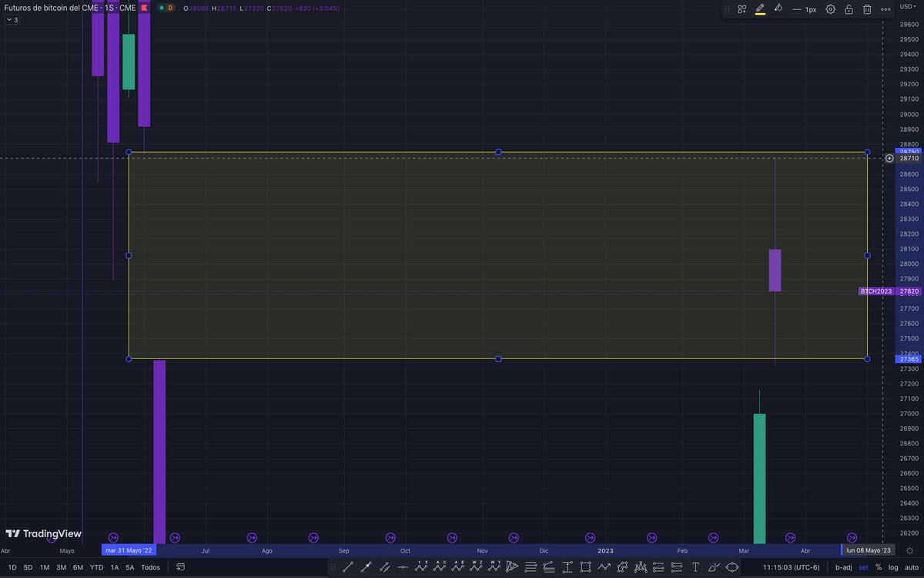Select the Horizontal Line tool
The image size is (924, 578).
(x=402, y=566)
